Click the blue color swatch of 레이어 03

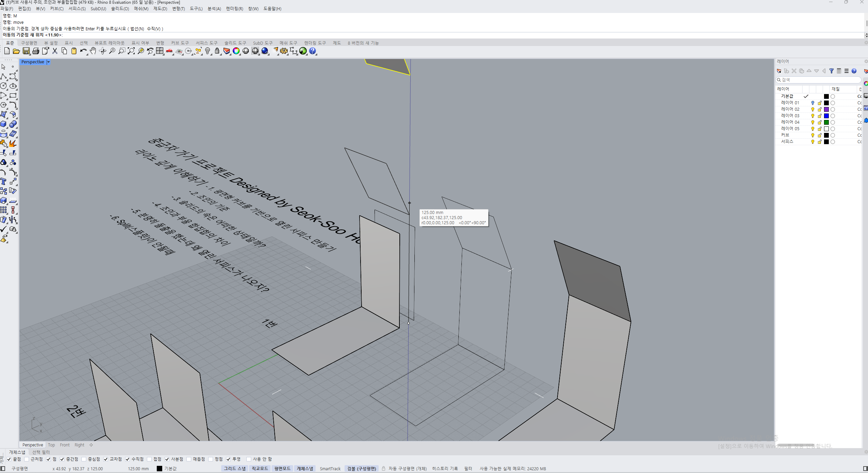826,116
